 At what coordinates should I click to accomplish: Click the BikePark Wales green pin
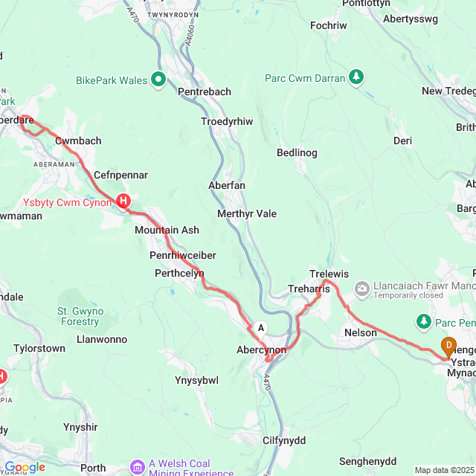(158, 80)
